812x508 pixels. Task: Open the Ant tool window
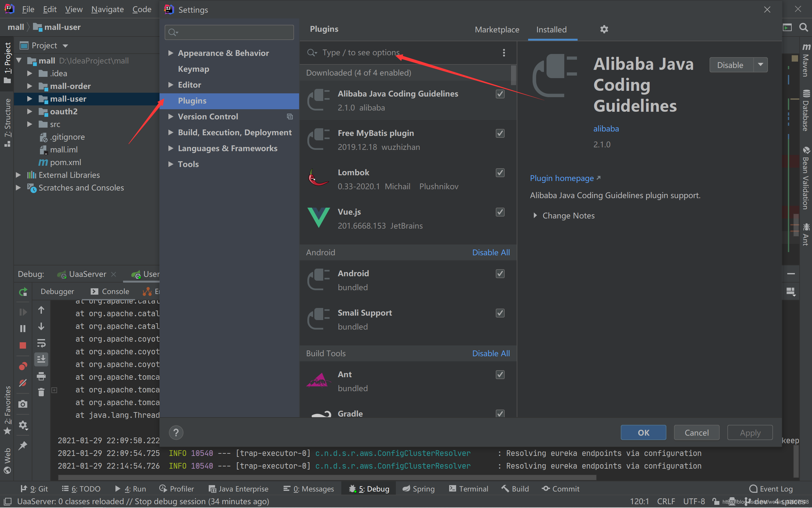[806, 235]
